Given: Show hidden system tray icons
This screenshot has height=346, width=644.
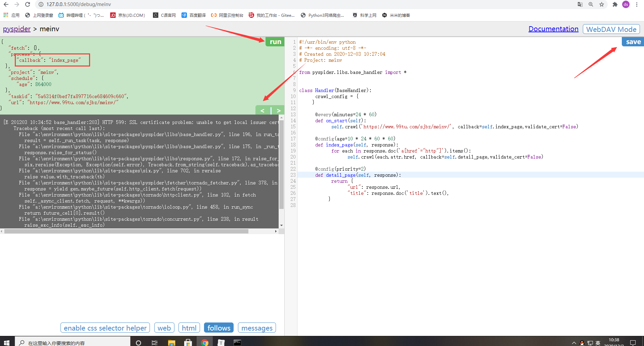Looking at the screenshot, I should click(574, 343).
